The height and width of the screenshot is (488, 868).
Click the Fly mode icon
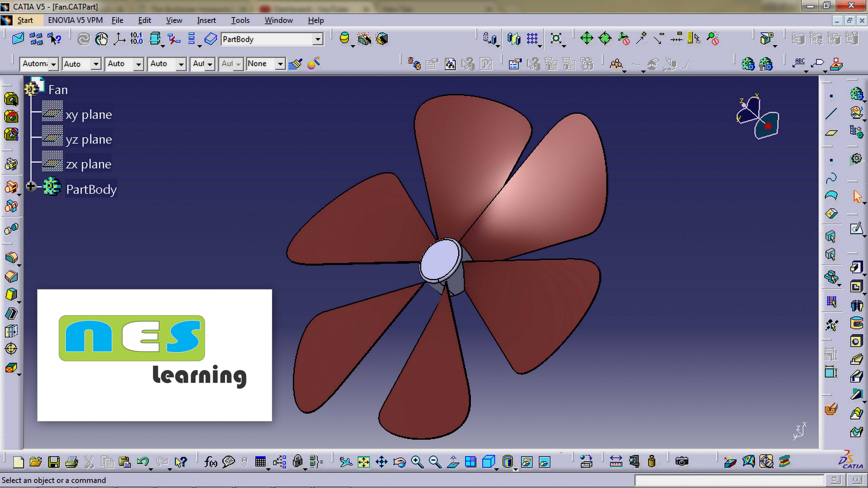coord(346,462)
